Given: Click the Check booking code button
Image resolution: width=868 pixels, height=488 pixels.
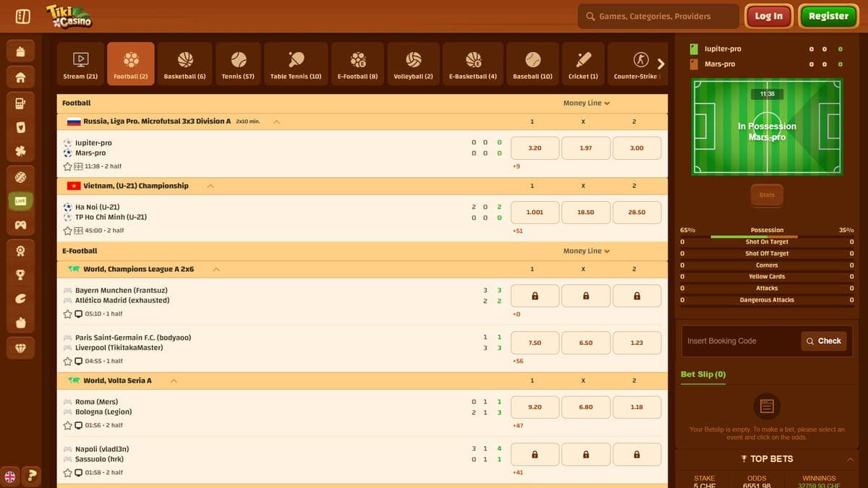Looking at the screenshot, I should coord(824,341).
